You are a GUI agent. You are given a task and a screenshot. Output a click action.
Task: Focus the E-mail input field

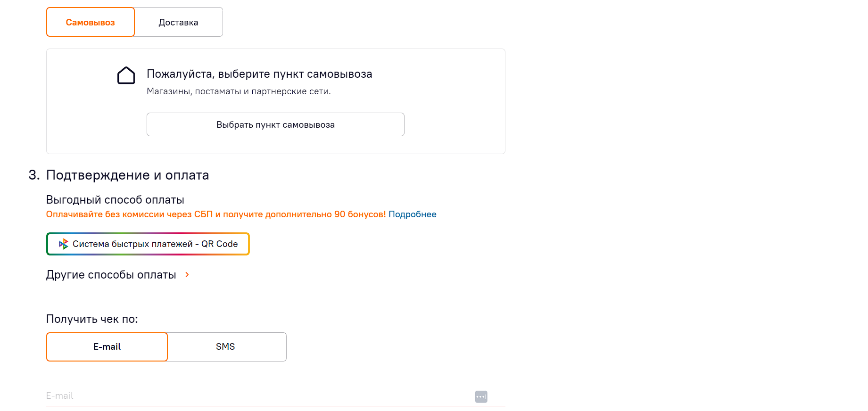pyautogui.click(x=259, y=396)
